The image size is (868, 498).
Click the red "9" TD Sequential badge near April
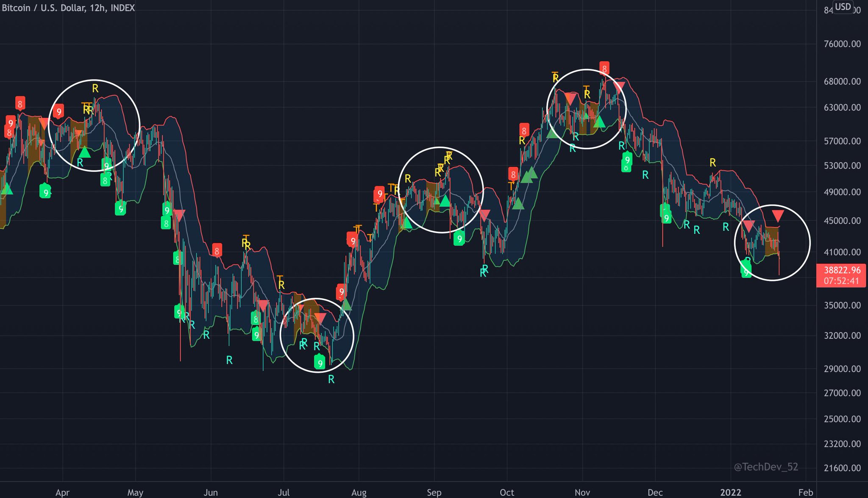pos(59,111)
